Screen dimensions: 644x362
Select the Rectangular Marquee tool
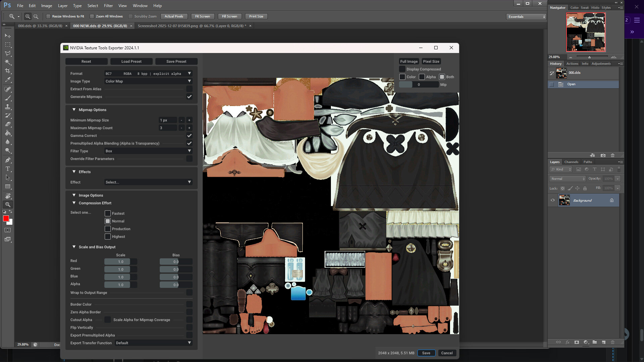point(8,44)
